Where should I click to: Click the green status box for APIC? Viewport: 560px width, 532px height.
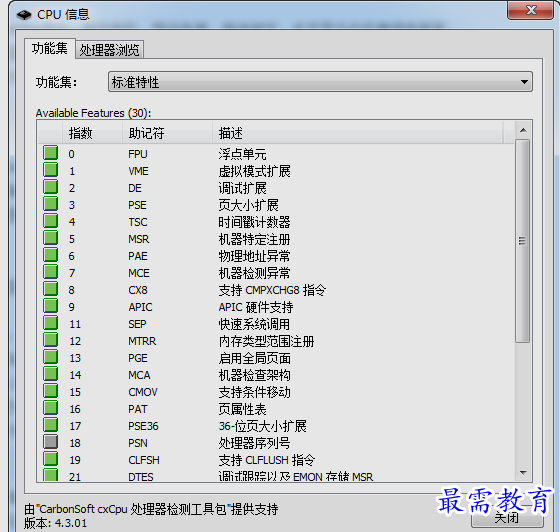(50, 306)
